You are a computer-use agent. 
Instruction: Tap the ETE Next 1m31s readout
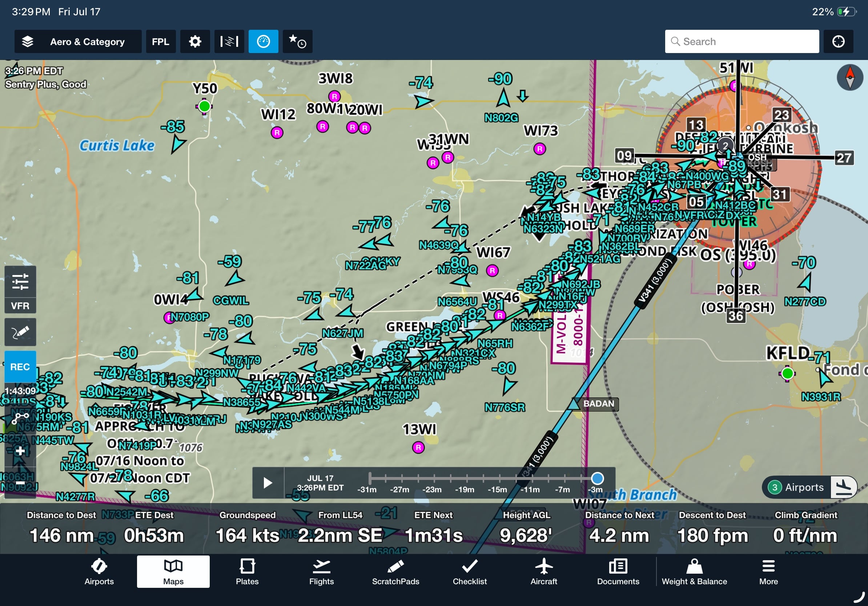coord(433,528)
